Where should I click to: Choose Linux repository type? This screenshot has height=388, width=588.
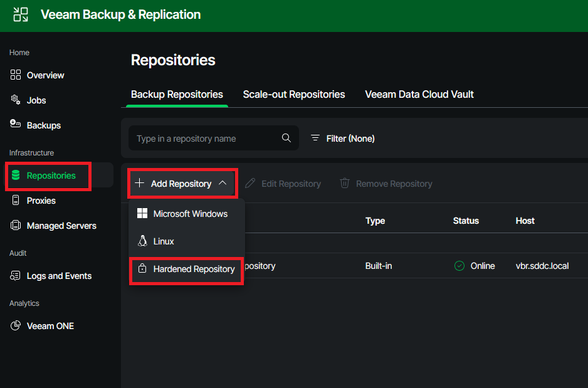pos(164,241)
